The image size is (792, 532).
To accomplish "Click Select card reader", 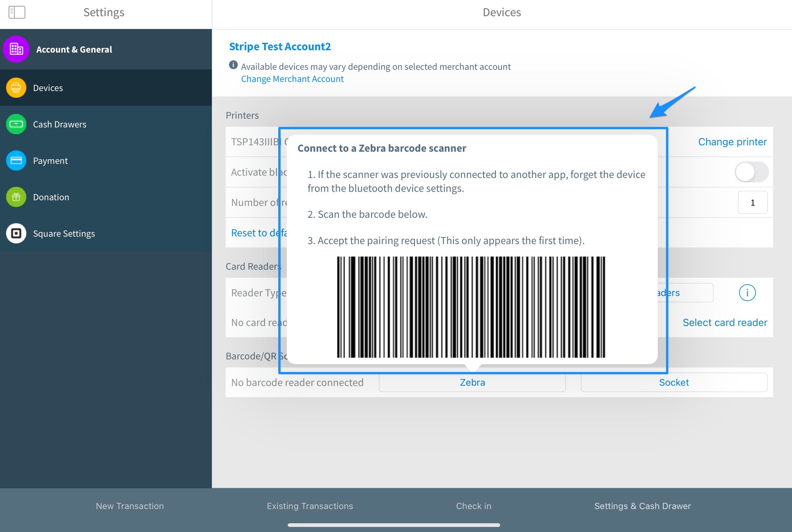I will 725,322.
